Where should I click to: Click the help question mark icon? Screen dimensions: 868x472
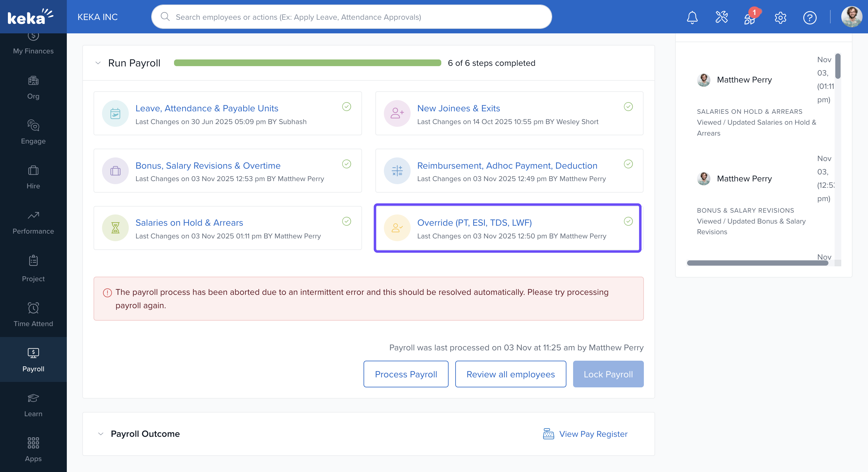[809, 18]
